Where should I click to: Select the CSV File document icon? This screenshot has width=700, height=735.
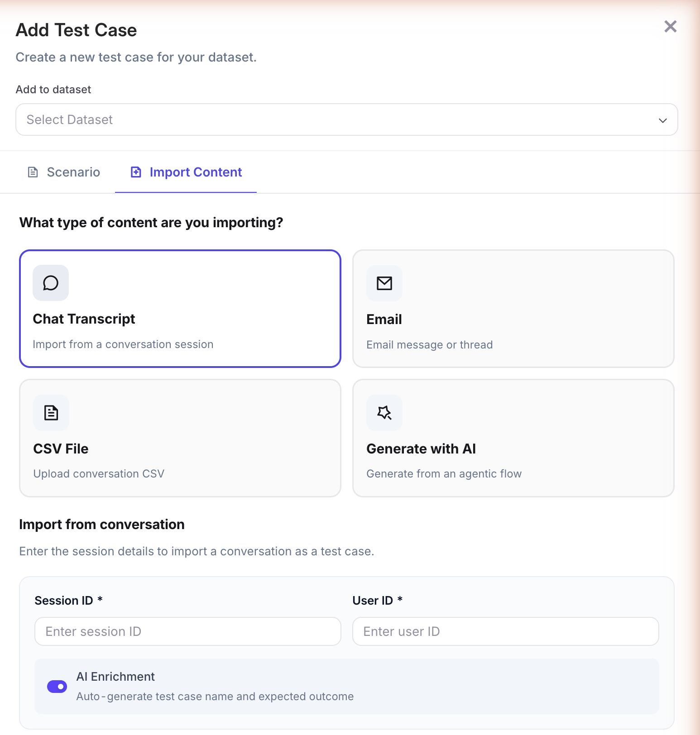point(51,413)
